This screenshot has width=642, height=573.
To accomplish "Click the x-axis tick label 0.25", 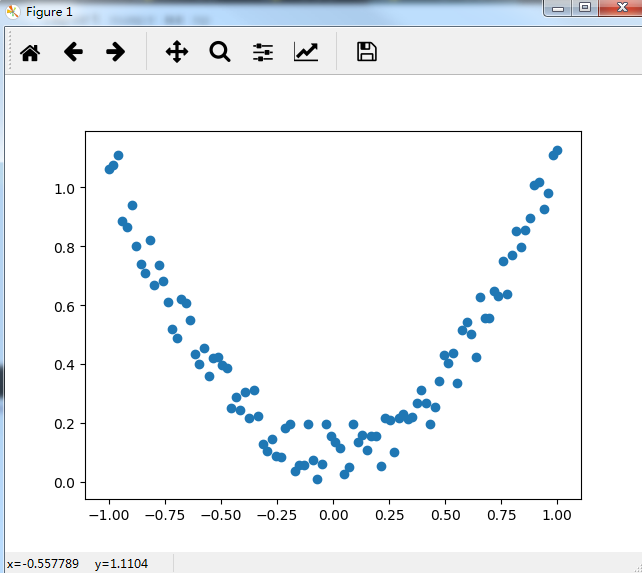I will tap(390, 515).
